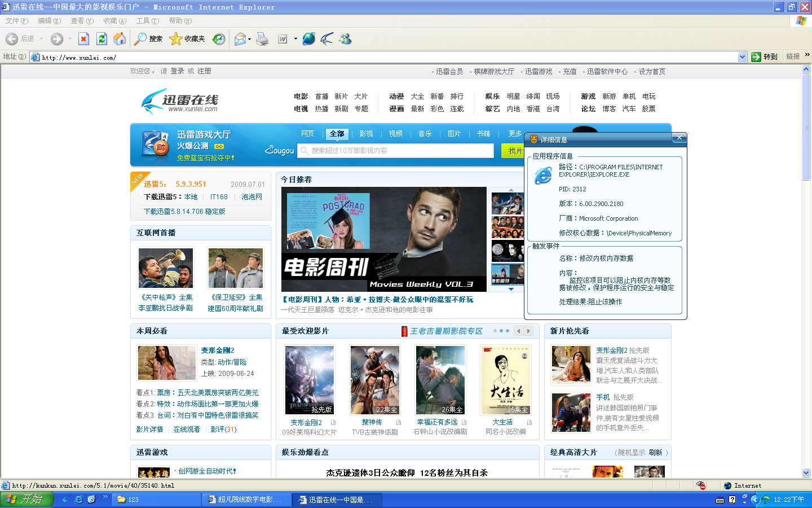Open the 搜索 search toolbar button
812x508 pixels.
[149, 38]
